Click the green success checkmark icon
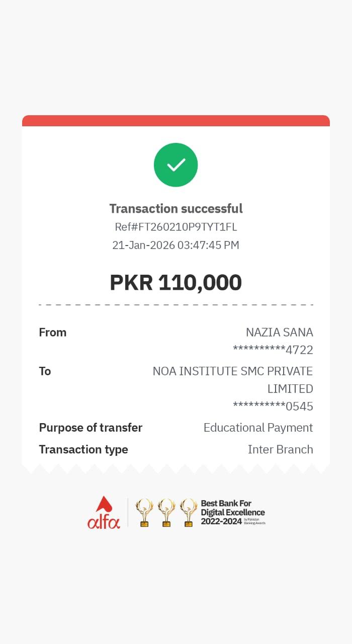Viewport: 352px width, 644px height. [x=175, y=165]
